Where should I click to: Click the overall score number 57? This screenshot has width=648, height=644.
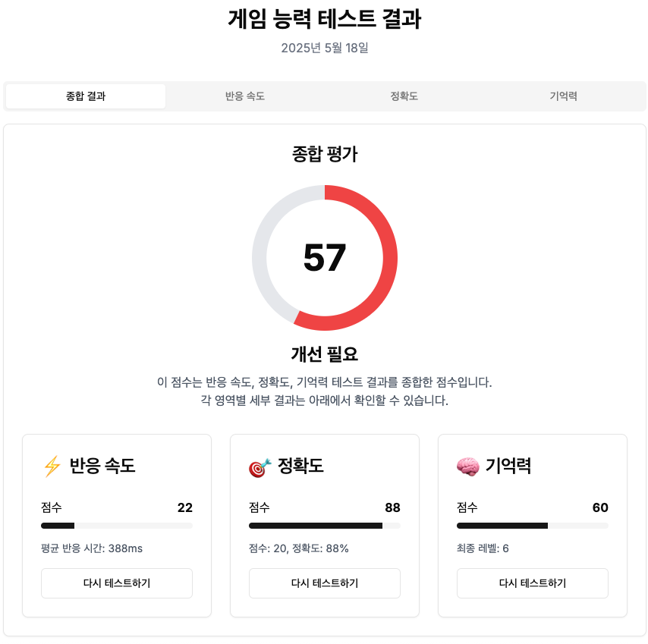(325, 258)
